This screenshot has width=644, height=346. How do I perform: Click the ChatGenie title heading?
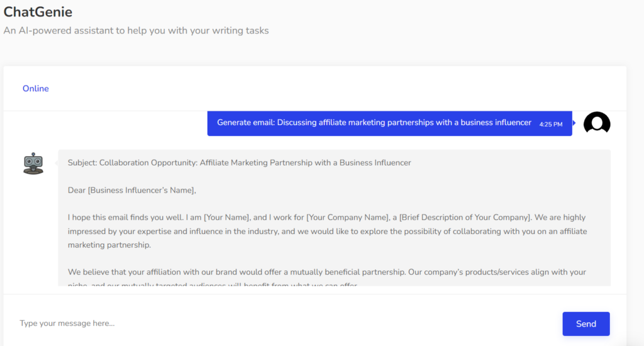(x=38, y=11)
